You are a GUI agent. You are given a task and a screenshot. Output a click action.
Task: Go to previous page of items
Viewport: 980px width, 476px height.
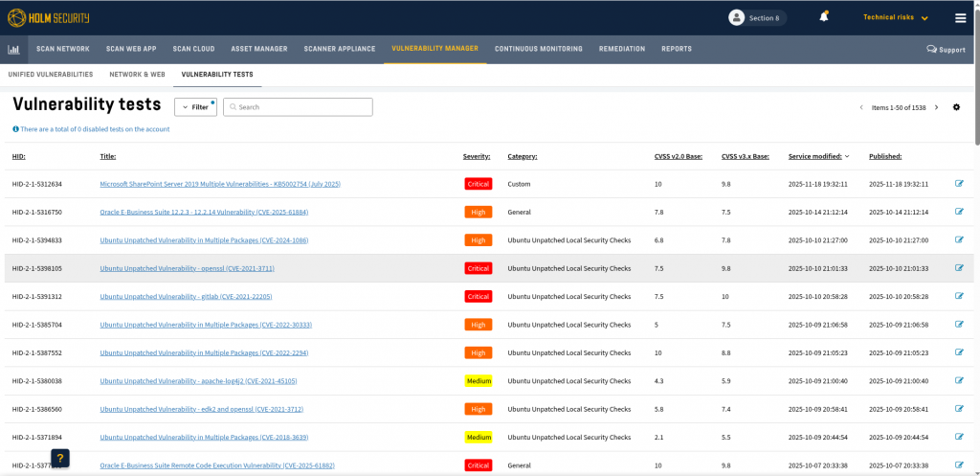861,107
